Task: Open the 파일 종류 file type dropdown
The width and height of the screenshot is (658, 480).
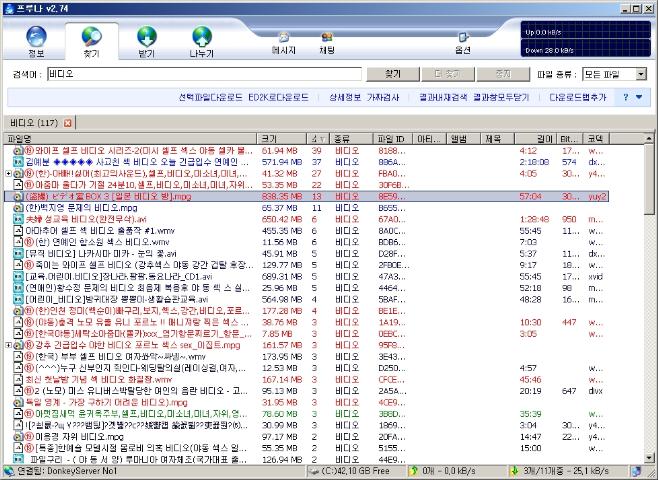Action: [641, 74]
